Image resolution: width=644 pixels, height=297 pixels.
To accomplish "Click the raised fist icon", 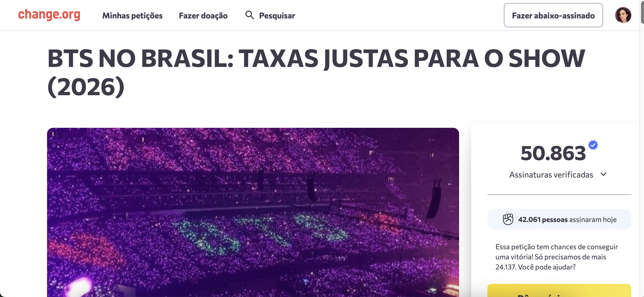I will click(x=508, y=219).
